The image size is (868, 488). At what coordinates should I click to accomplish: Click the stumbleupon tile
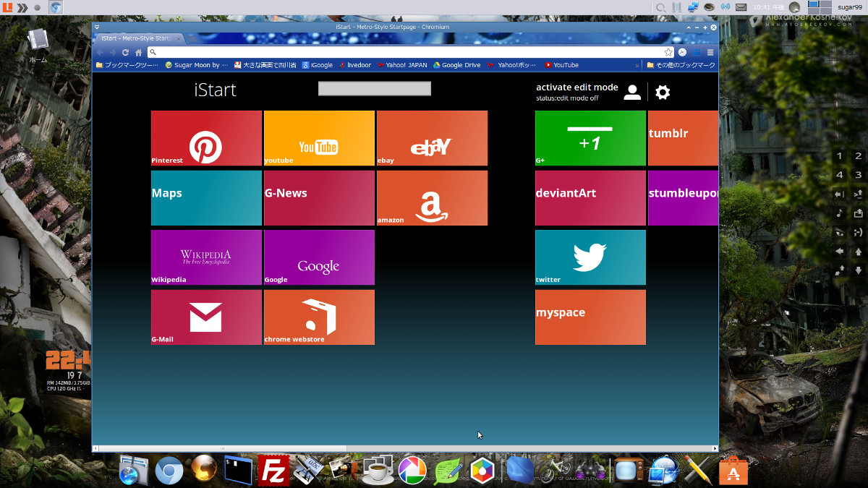[683, 198]
